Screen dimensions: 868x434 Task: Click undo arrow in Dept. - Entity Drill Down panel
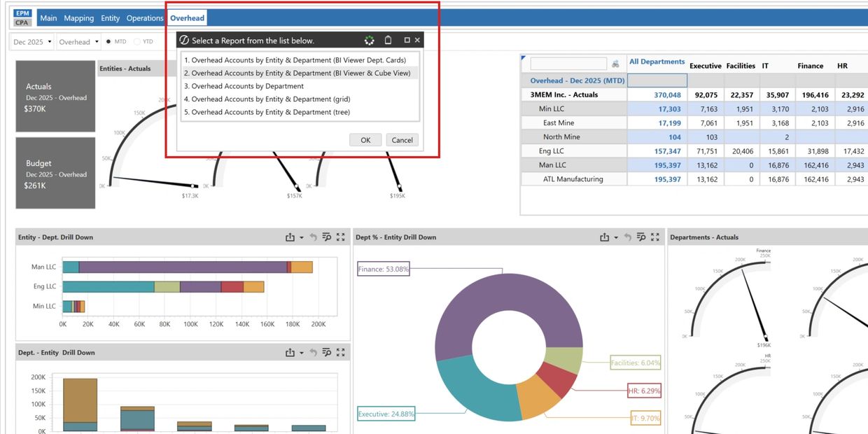[313, 353]
